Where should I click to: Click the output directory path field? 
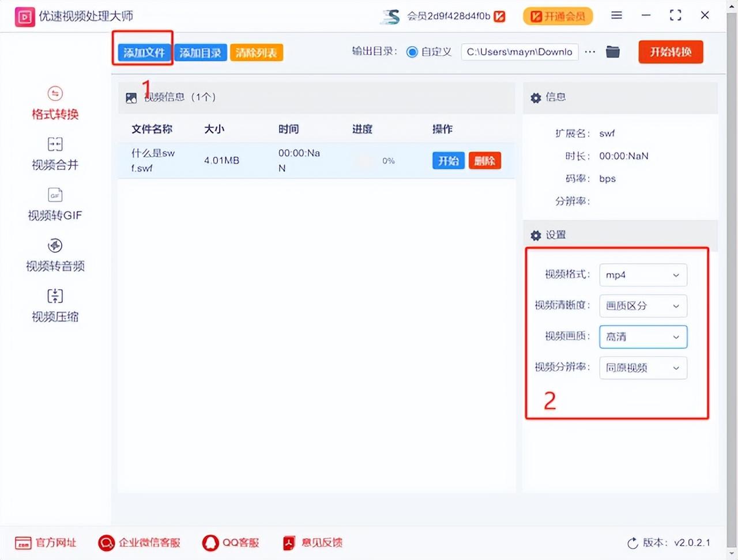click(519, 52)
